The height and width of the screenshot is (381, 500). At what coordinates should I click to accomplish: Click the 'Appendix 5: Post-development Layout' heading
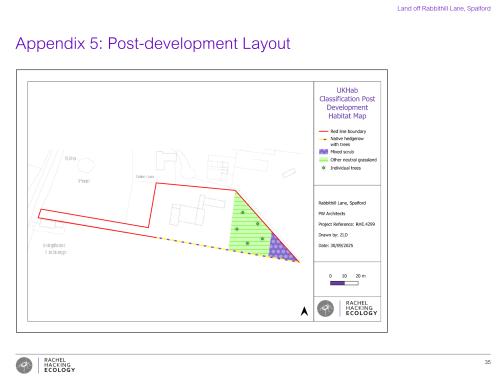point(153,44)
